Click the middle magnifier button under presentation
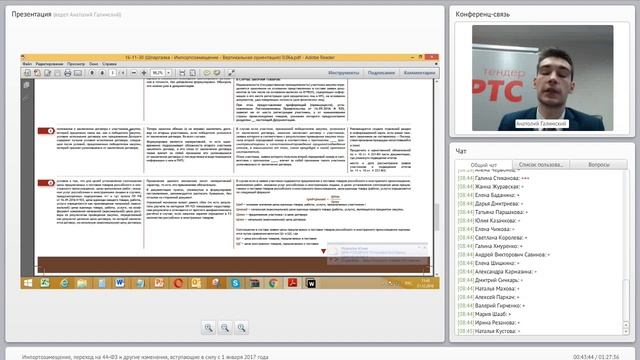The height and width of the screenshot is (360, 640). pos(225,328)
